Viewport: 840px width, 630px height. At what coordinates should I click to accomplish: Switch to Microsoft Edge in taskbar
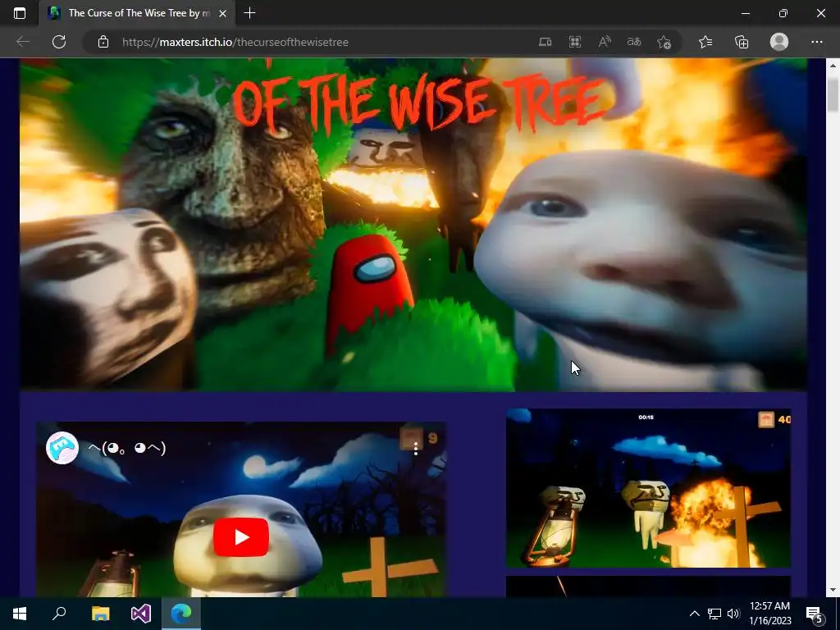(x=181, y=614)
